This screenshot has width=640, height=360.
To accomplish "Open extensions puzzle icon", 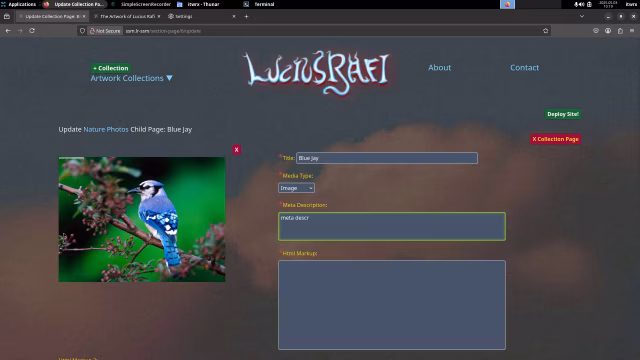I will [x=620, y=31].
